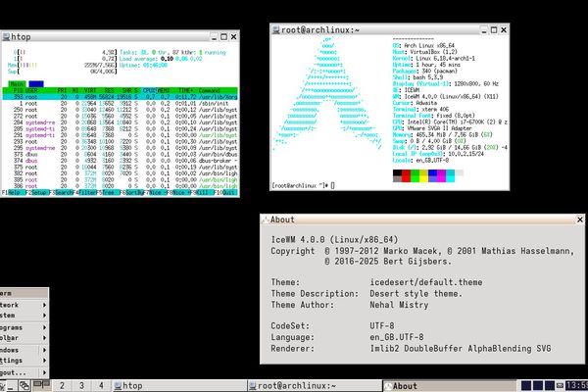Select the Main tab in htop
The height and width of the screenshot is (392, 588).
point(17,84)
